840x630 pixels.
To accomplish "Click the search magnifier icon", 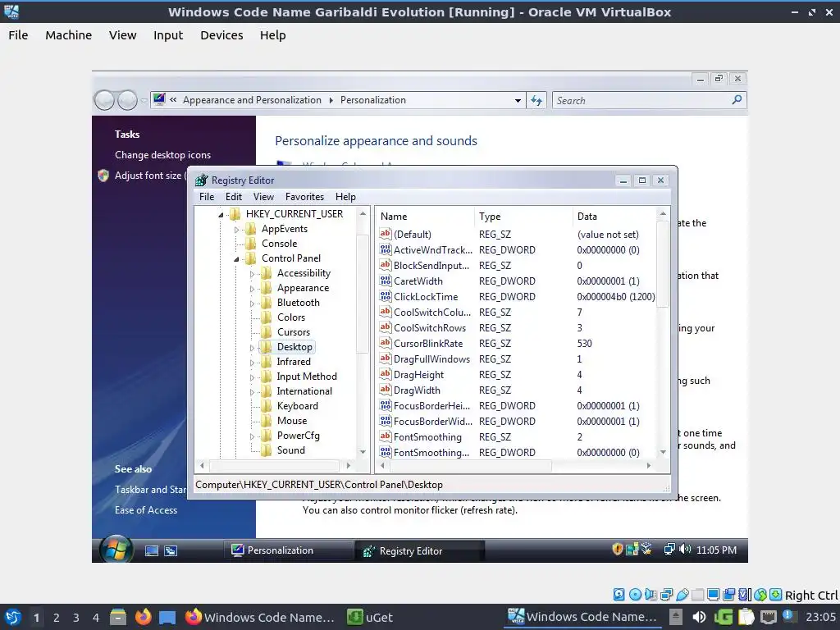I will pos(737,100).
